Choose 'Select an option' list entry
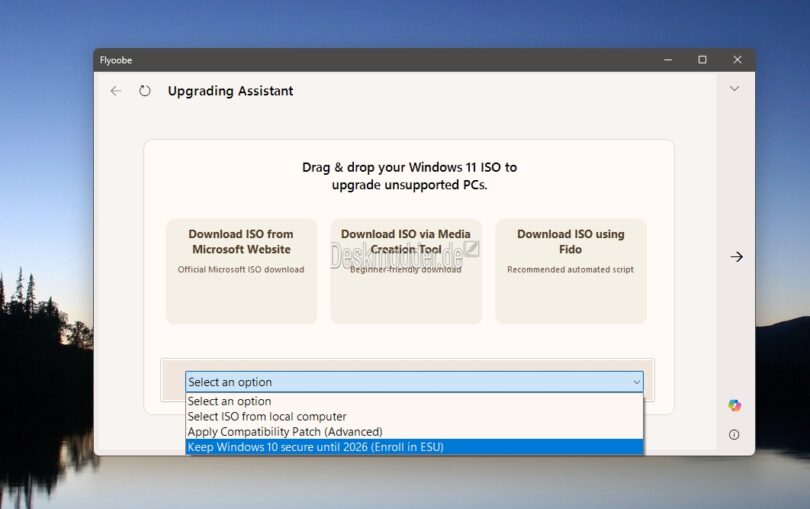The width and height of the screenshot is (810, 509). point(230,402)
